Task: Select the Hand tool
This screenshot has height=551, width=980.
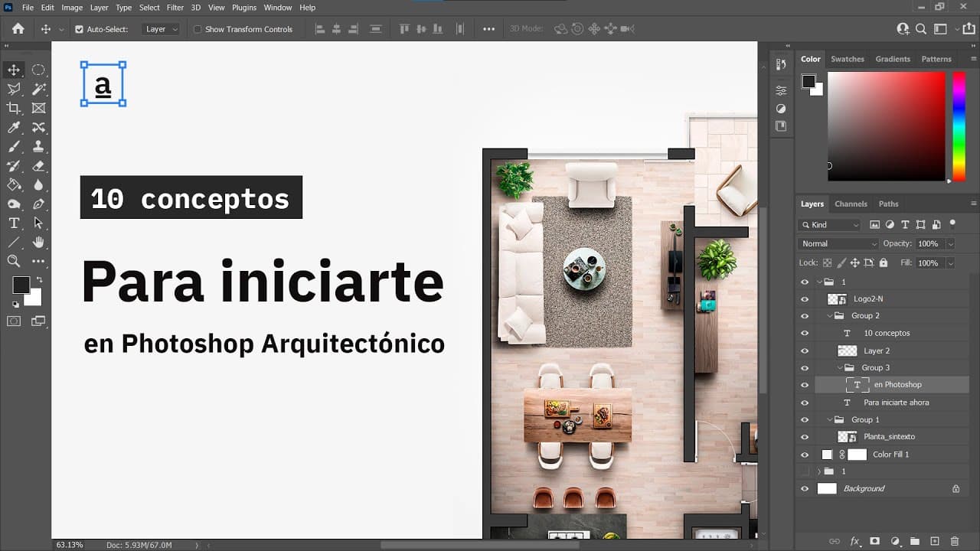Action: tap(38, 242)
